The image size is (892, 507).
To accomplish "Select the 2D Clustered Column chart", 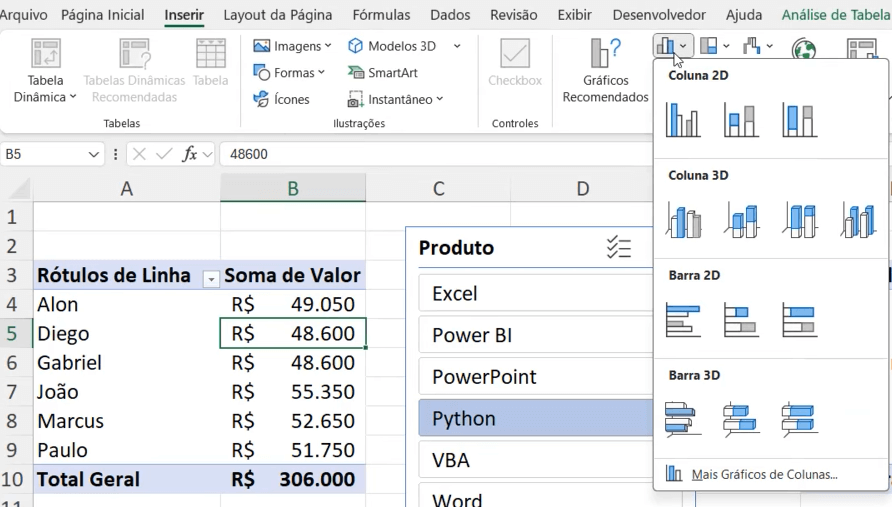I will point(683,119).
